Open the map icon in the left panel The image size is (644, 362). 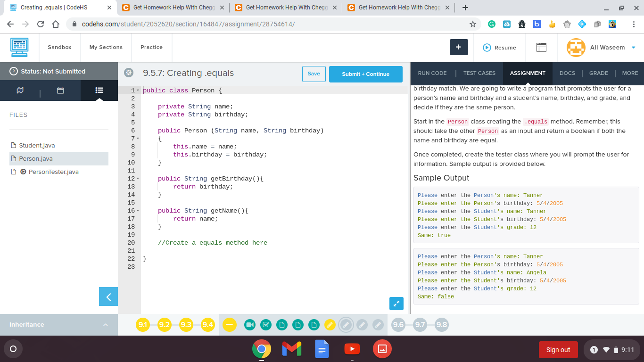20,90
